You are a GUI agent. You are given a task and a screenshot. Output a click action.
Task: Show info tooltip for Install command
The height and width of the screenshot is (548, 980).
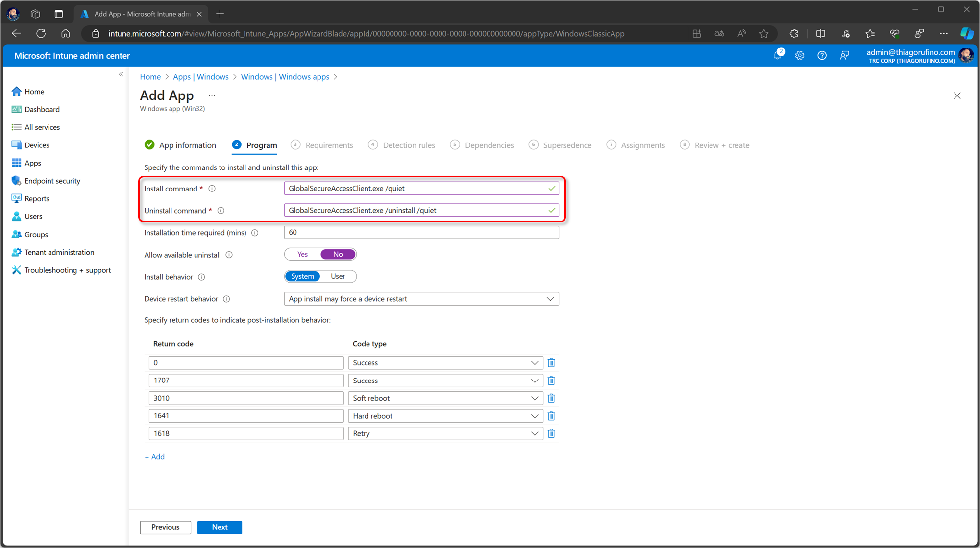click(212, 189)
